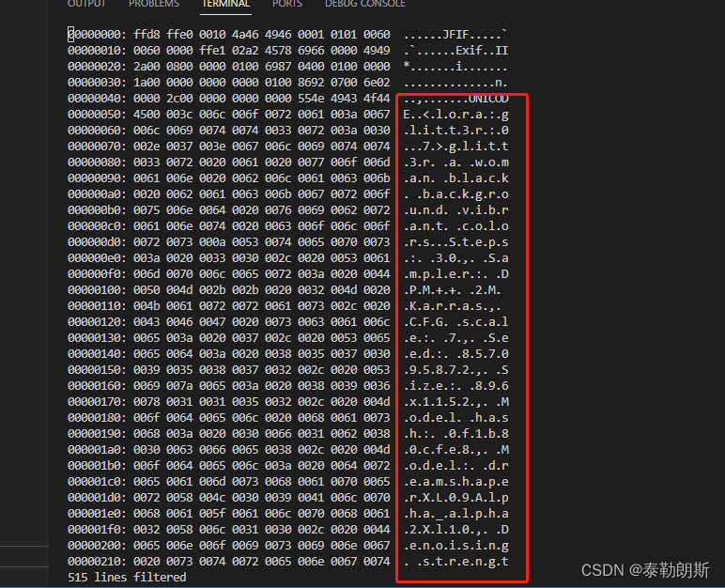Viewport: 725px width, 588px height.
Task: Click the ASCII text '.e.n.o.i.s.i.n.g'
Action: 455,545
